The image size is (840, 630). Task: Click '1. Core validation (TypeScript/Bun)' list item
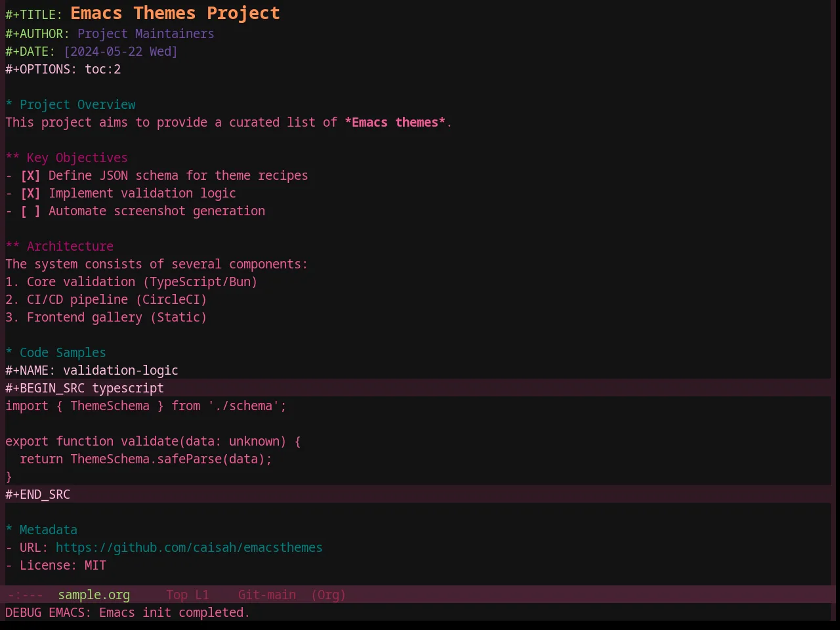click(x=131, y=282)
